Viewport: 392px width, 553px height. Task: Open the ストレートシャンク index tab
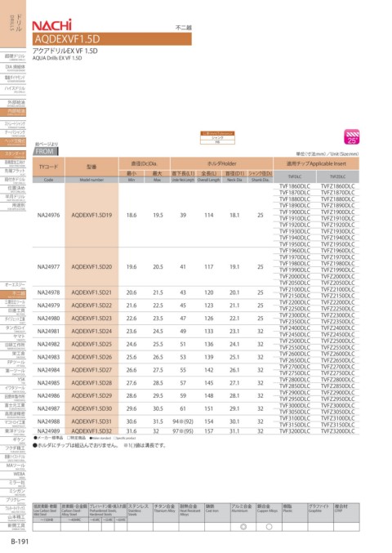pos(13,125)
